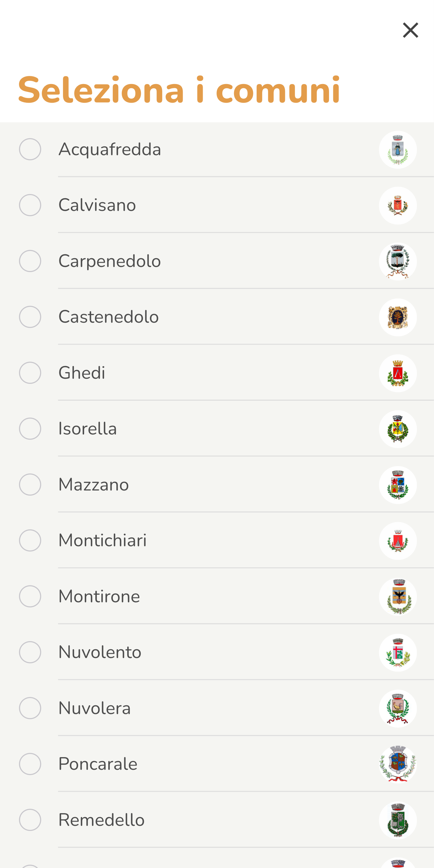Viewport: 434px width, 868px height.
Task: Click the Nuvolento municipality label
Action: click(100, 652)
